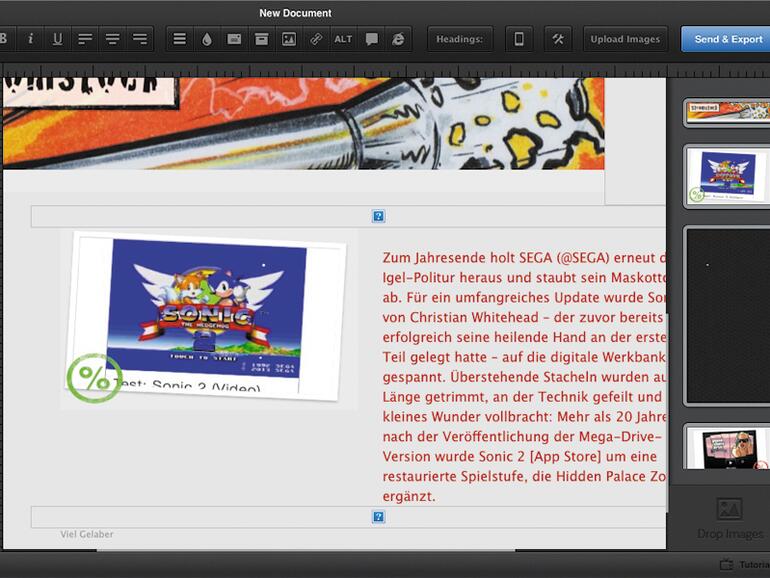Toggle bold formatting
The width and height of the screenshot is (770, 578).
click(x=5, y=39)
